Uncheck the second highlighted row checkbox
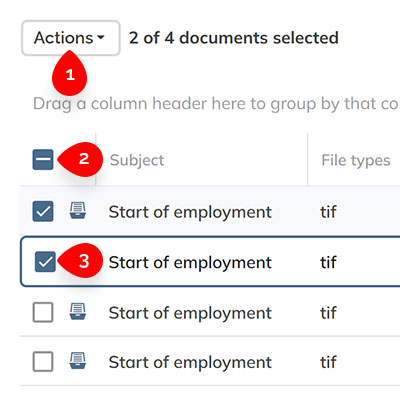The width and height of the screenshot is (400, 397). [45, 262]
